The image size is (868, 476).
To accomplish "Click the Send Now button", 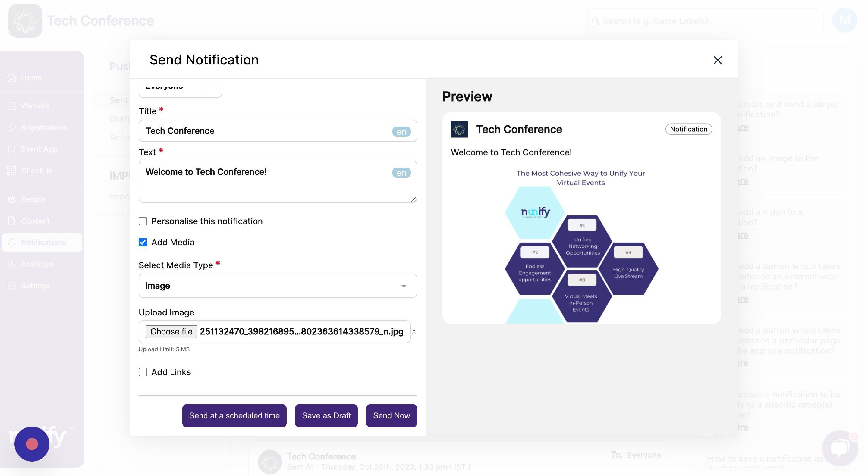I will [391, 416].
